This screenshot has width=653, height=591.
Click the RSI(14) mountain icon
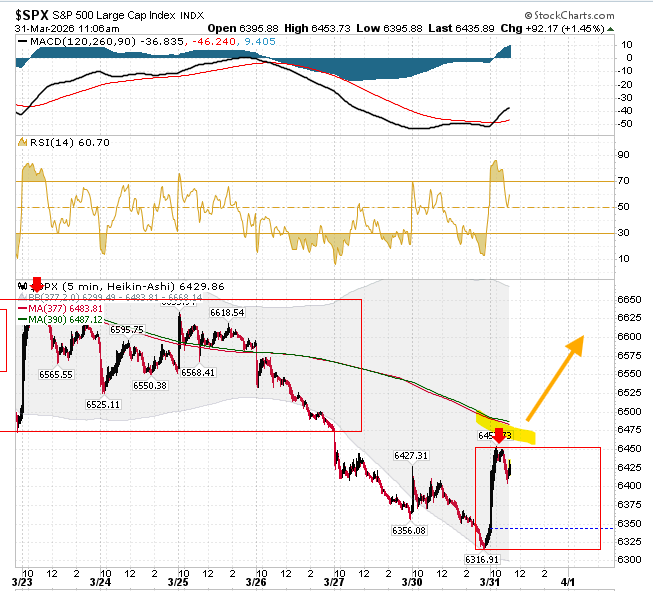(22, 142)
